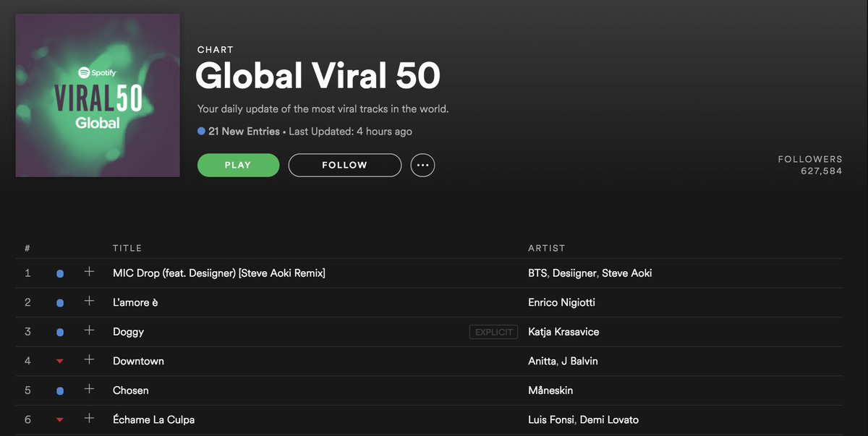Image resolution: width=868 pixels, height=436 pixels.
Task: Open the three-dot more options menu
Action: [x=422, y=165]
